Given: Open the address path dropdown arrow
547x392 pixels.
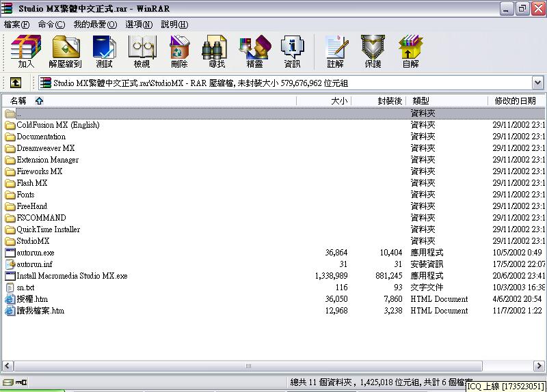Looking at the screenshot, I should (537, 83).
